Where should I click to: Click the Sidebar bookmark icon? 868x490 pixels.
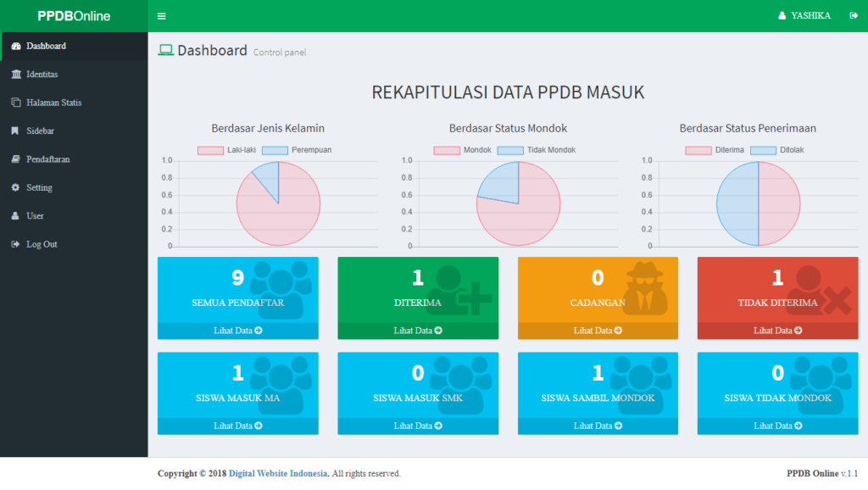14,131
